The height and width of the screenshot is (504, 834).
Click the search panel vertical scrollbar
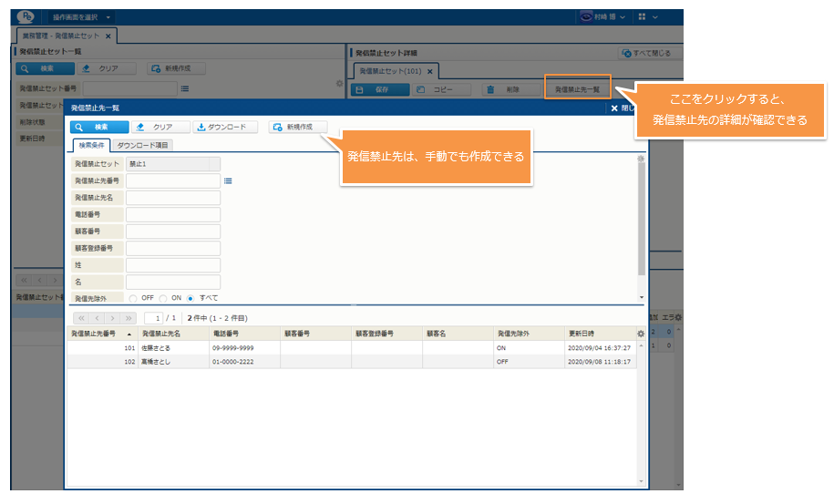641,219
